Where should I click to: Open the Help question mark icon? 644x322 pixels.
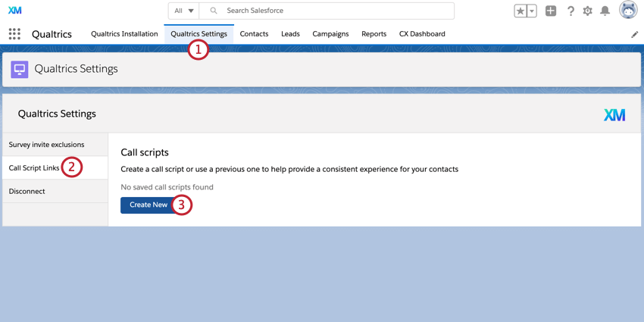point(571,11)
